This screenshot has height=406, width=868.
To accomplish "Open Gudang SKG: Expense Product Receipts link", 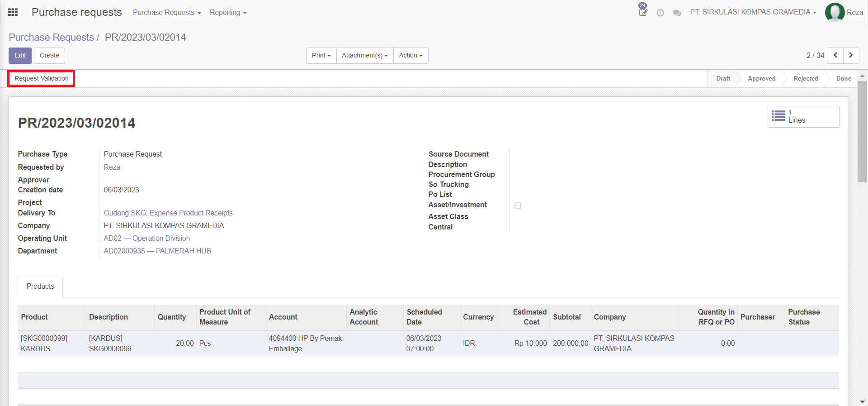I will 168,213.
